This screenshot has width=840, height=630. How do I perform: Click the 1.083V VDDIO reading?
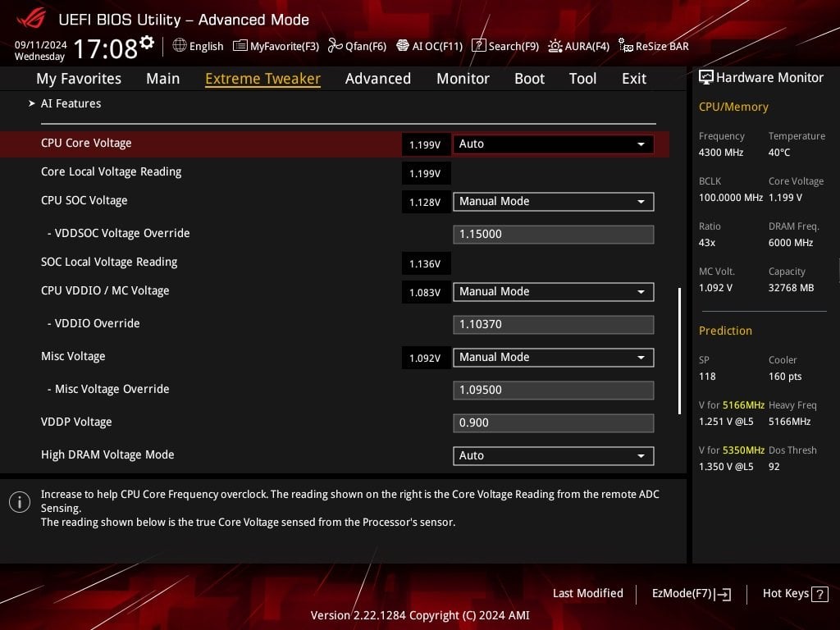pyautogui.click(x=426, y=293)
